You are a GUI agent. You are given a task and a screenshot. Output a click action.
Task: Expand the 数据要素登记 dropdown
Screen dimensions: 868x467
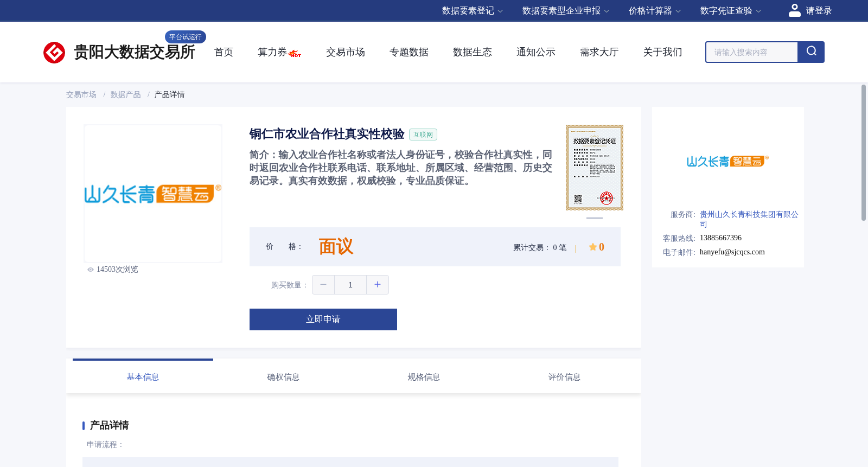click(472, 11)
